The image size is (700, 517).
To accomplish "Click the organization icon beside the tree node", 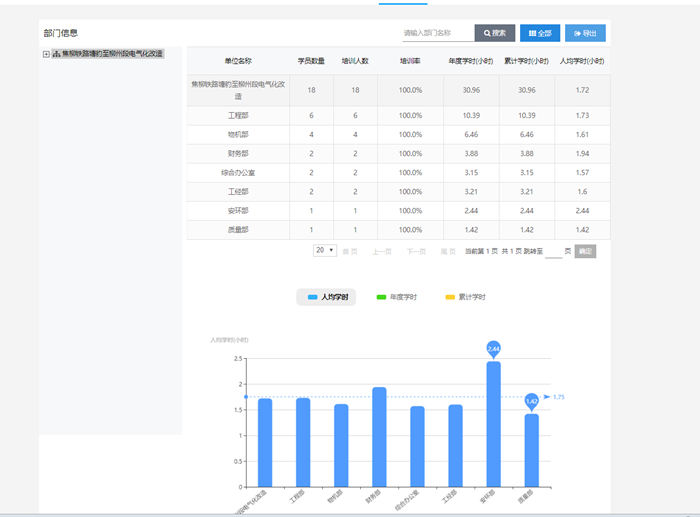I will click(56, 54).
